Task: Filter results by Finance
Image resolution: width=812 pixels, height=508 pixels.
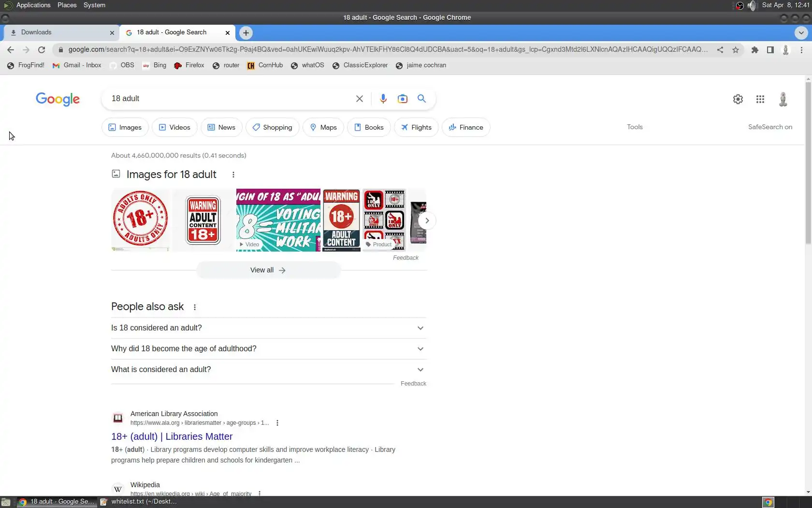Action: (x=466, y=127)
